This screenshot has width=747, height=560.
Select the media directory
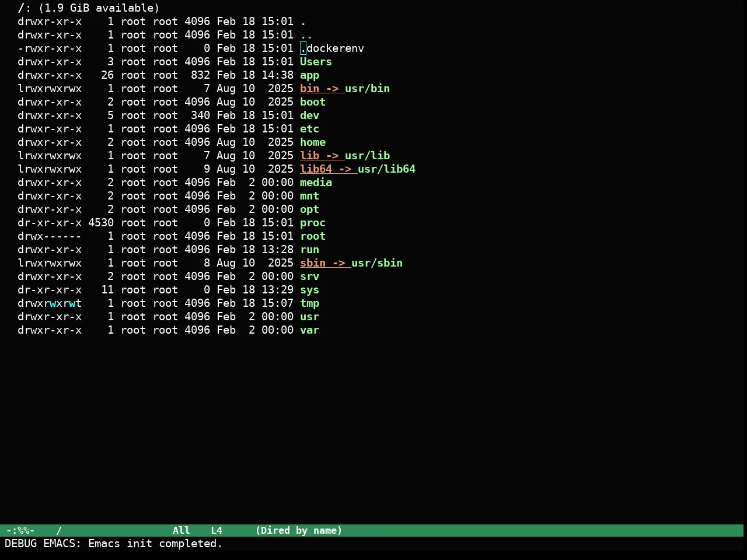pyautogui.click(x=316, y=183)
